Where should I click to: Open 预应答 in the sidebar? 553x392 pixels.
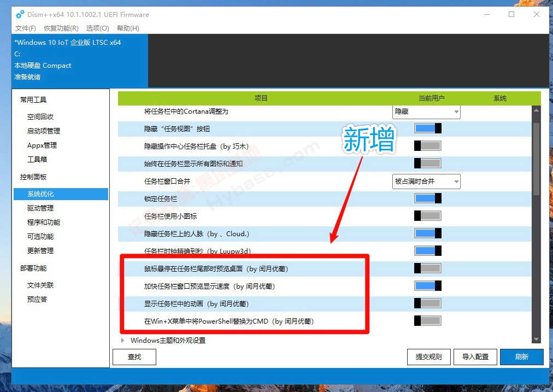click(x=37, y=299)
